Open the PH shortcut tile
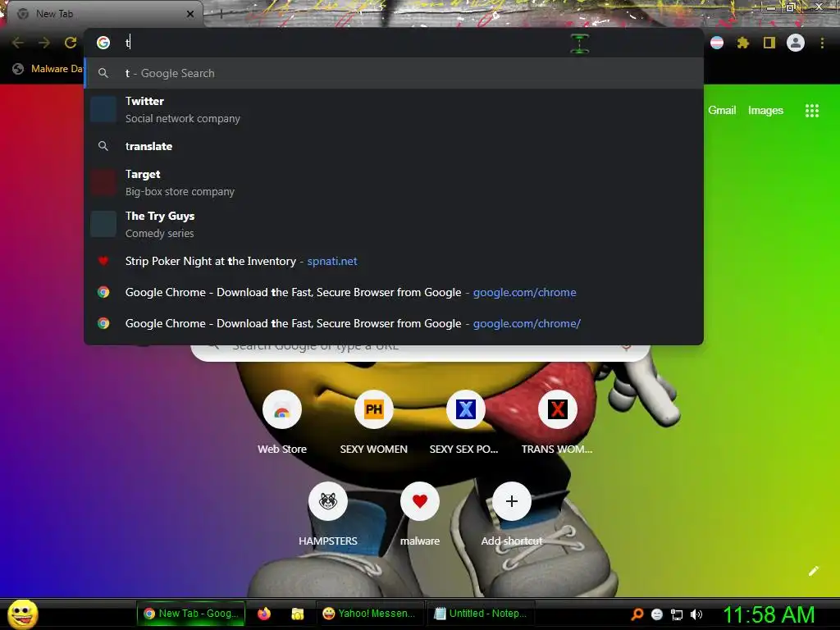 [x=373, y=410]
